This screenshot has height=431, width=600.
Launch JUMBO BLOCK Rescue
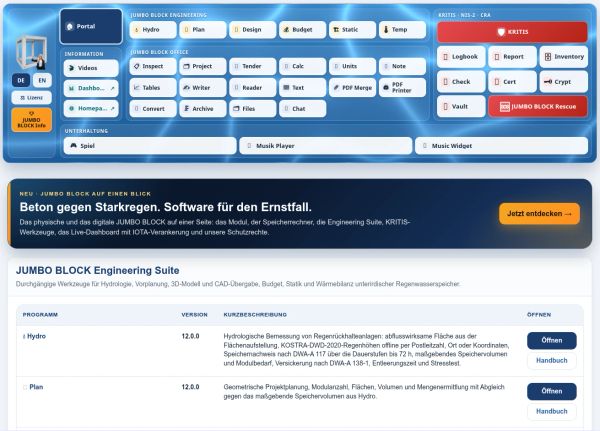coord(538,106)
